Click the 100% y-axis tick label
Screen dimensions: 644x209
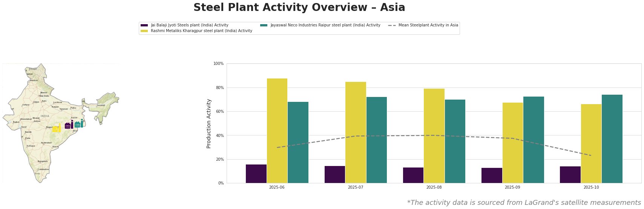pyautogui.click(x=219, y=64)
